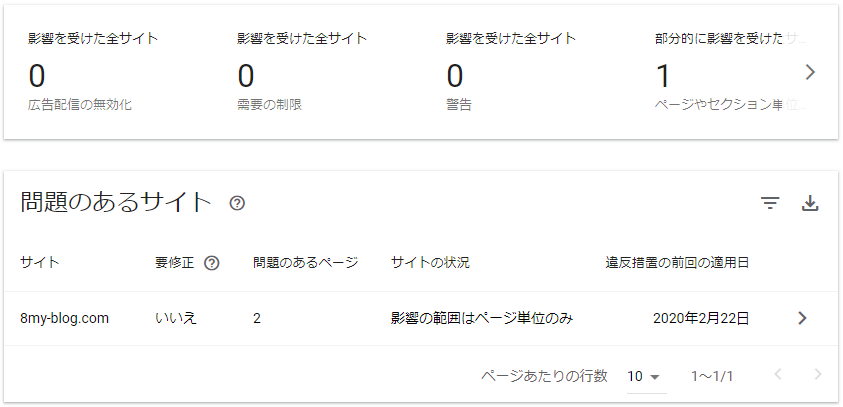Sort by 問題のあるページ column header
843x407 pixels.
coord(305,263)
